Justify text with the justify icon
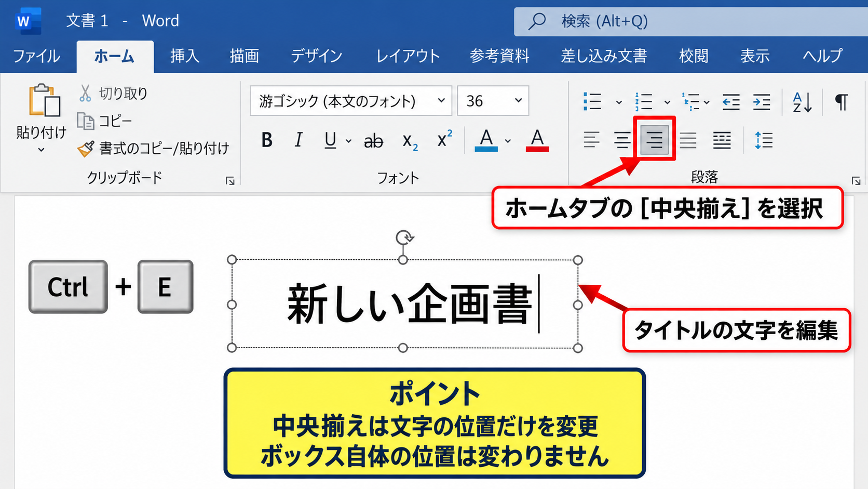Screen dimensions: 868x489 coord(688,140)
